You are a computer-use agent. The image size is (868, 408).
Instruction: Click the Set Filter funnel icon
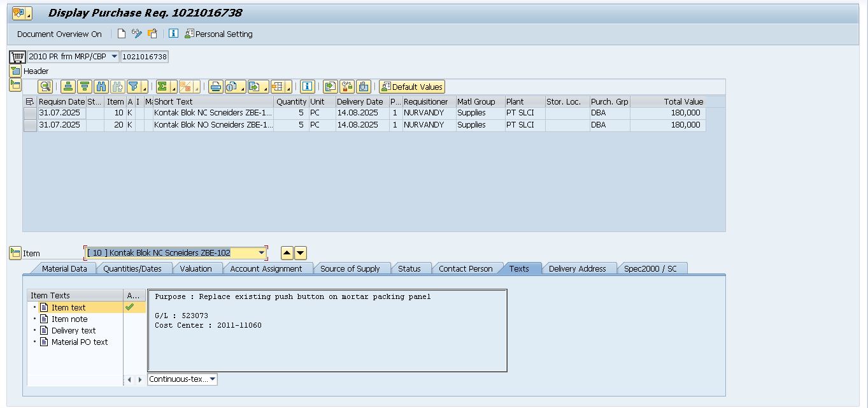[x=133, y=87]
